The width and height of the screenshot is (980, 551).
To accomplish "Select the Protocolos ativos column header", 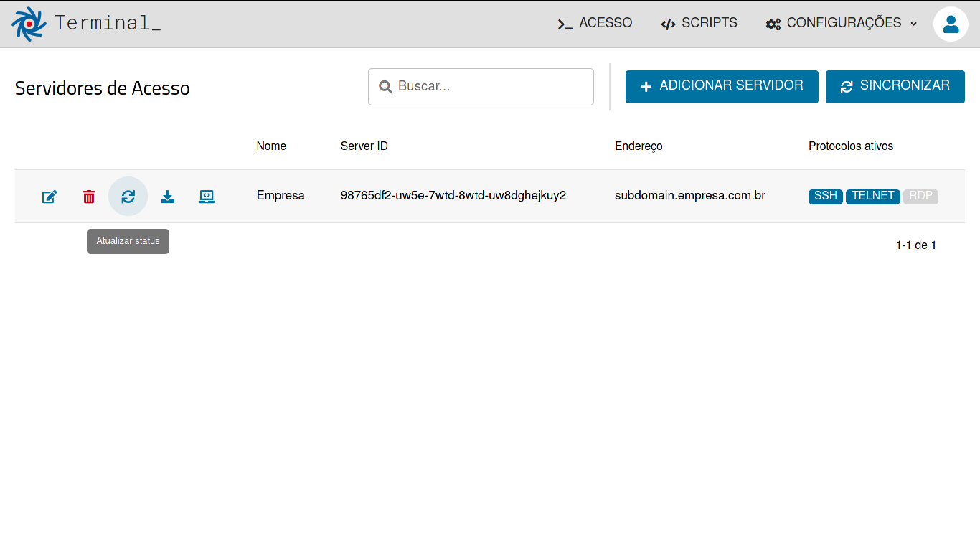I will tap(851, 146).
